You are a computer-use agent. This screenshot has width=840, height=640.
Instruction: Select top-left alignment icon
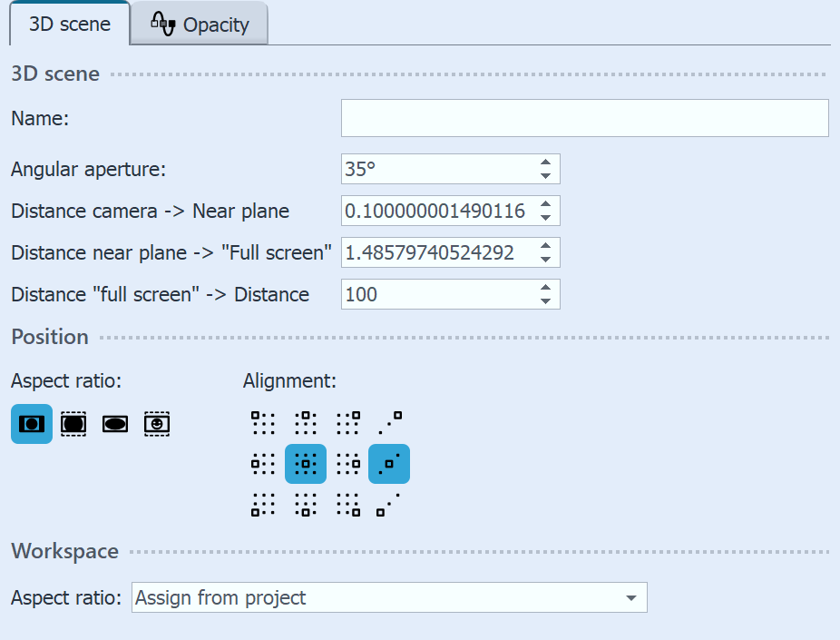point(263,422)
